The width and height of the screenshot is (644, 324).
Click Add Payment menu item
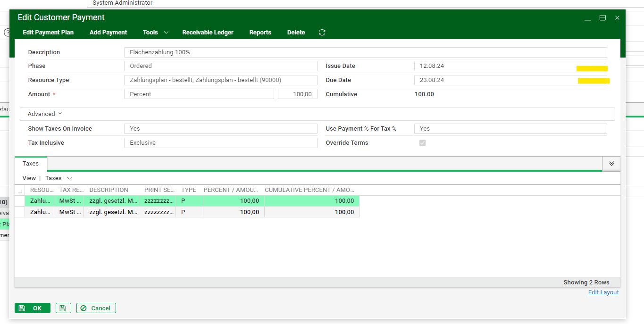[109, 33]
